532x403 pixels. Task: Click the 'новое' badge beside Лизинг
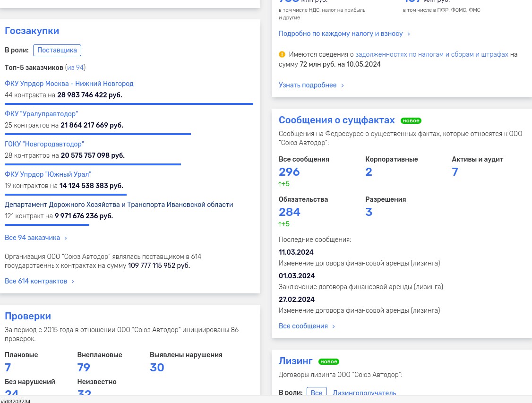[329, 361]
